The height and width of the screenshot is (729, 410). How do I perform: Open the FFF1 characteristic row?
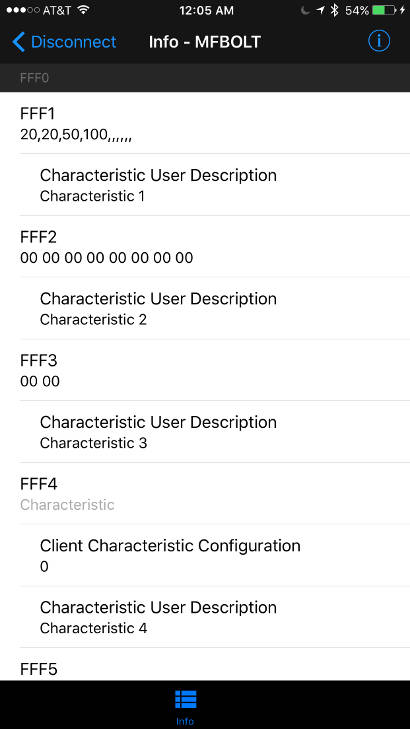coord(205,123)
